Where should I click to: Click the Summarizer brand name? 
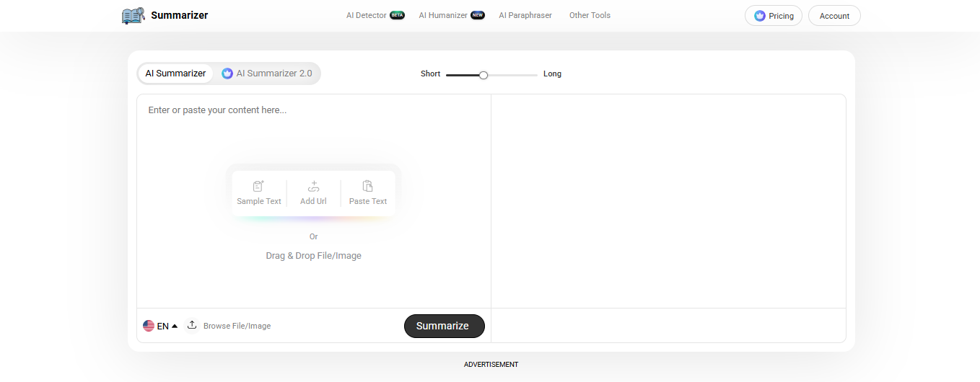(x=179, y=15)
